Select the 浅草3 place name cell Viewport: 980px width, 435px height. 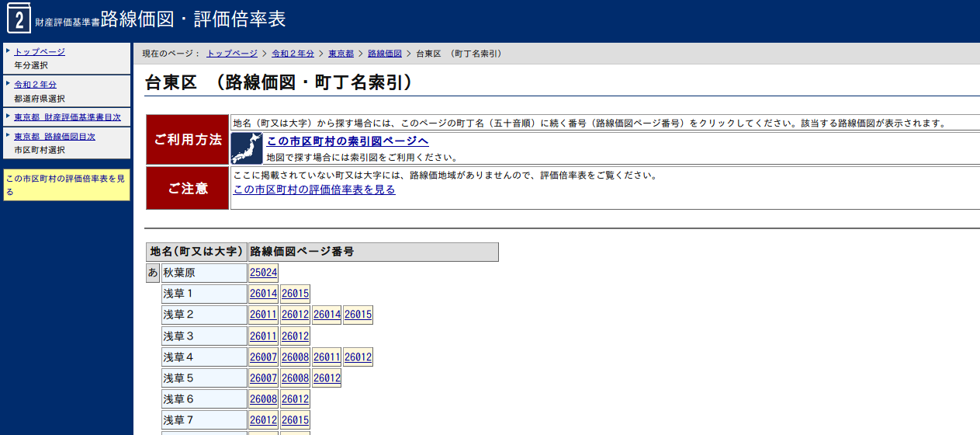204,336
